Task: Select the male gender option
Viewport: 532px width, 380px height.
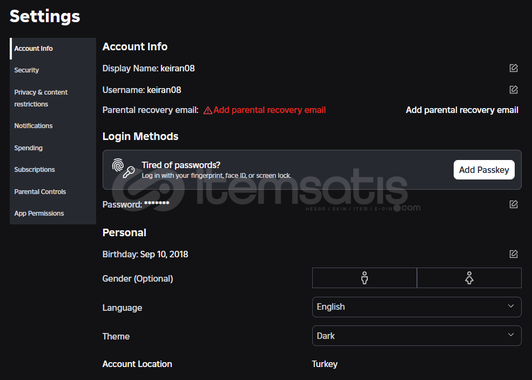Action: (x=364, y=278)
